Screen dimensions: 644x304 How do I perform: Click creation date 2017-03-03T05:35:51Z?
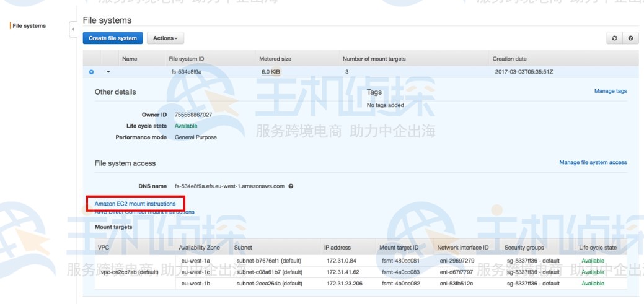pos(524,72)
